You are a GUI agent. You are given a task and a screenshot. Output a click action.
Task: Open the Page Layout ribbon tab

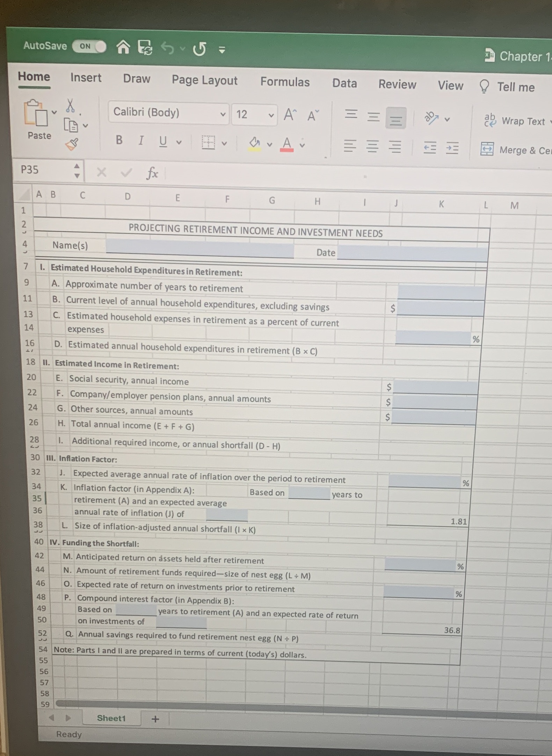(204, 80)
